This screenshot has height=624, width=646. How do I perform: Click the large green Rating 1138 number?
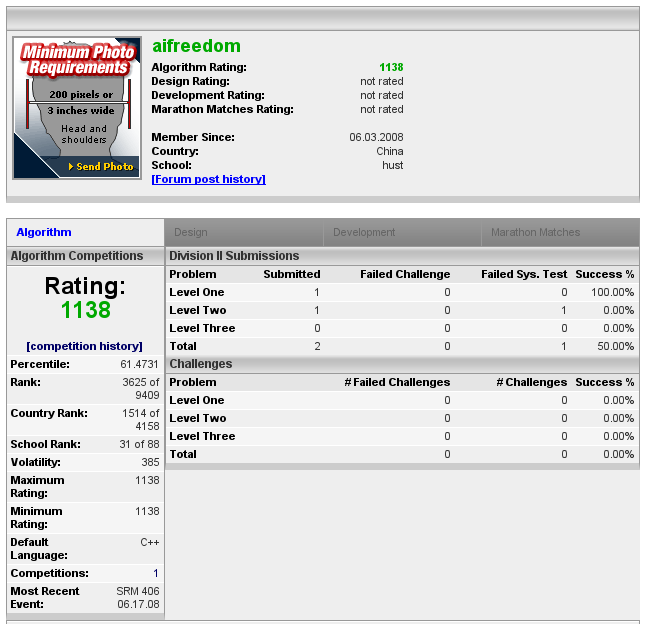[86, 310]
